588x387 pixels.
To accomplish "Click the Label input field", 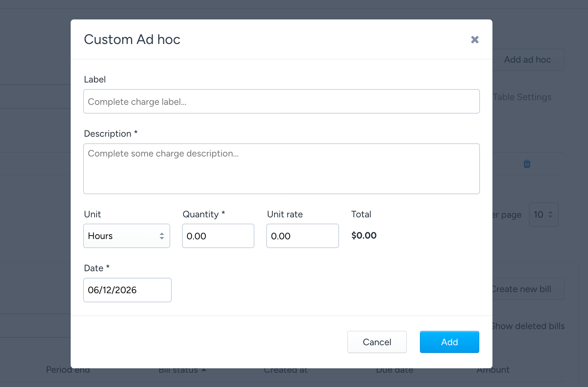I will (281, 102).
